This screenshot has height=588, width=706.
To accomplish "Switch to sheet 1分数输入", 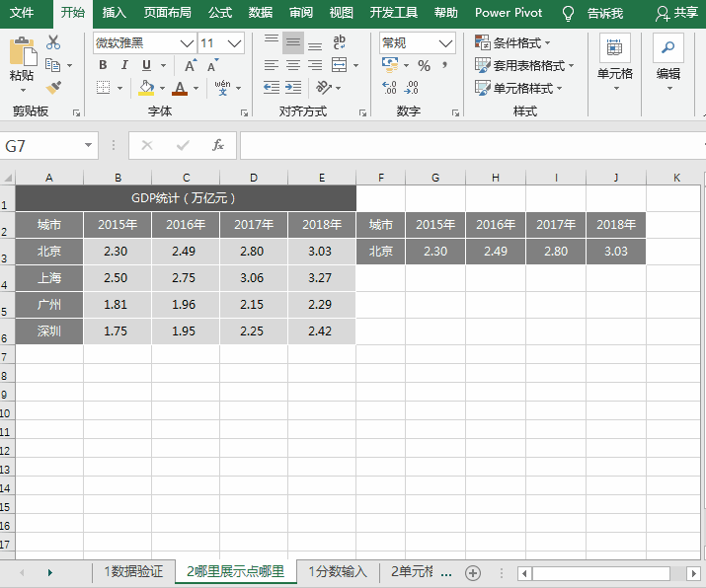I will (x=338, y=571).
